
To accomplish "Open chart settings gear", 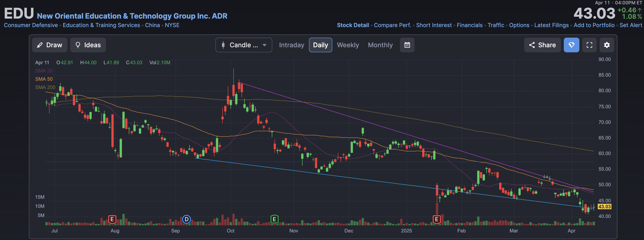I will 607,45.
